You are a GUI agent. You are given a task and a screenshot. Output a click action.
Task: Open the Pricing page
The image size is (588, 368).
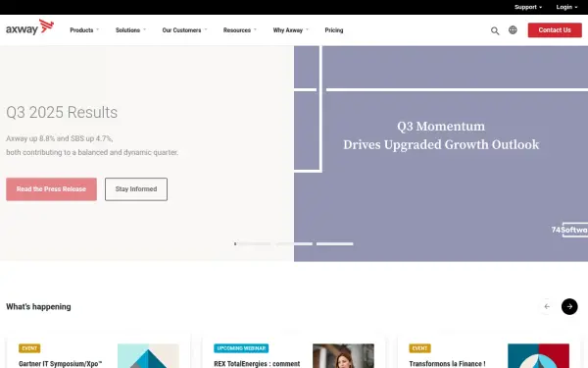pyautogui.click(x=334, y=30)
